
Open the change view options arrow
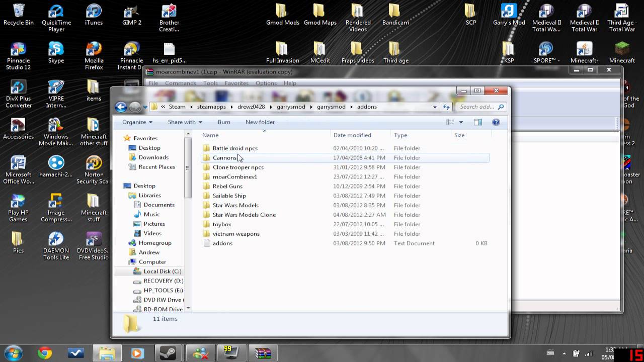[461, 122]
